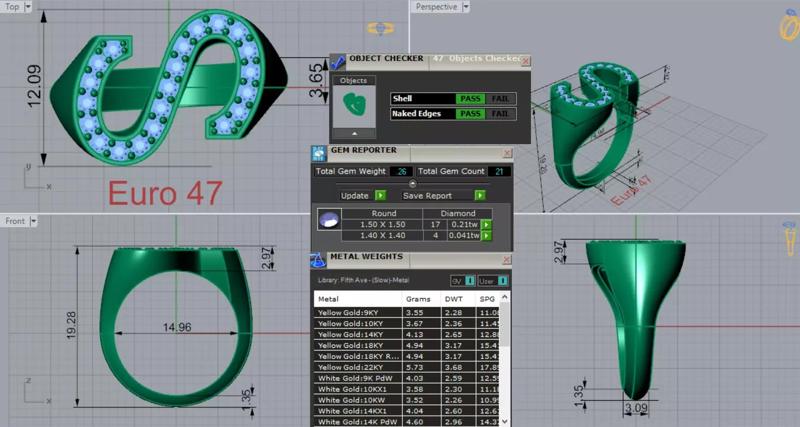Screen dimensions: 800x427
Task: Click the Object Checker checkmark icon
Action: point(337,62)
